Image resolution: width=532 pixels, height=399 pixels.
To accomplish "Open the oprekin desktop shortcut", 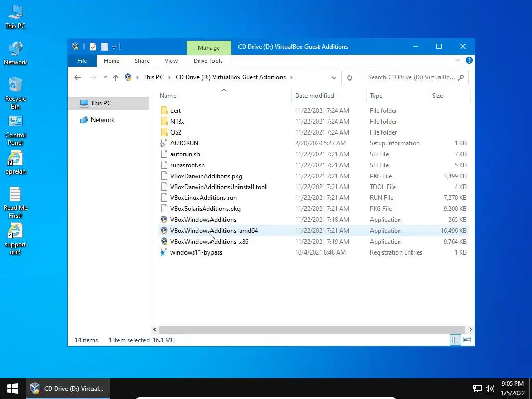I will coord(15,163).
